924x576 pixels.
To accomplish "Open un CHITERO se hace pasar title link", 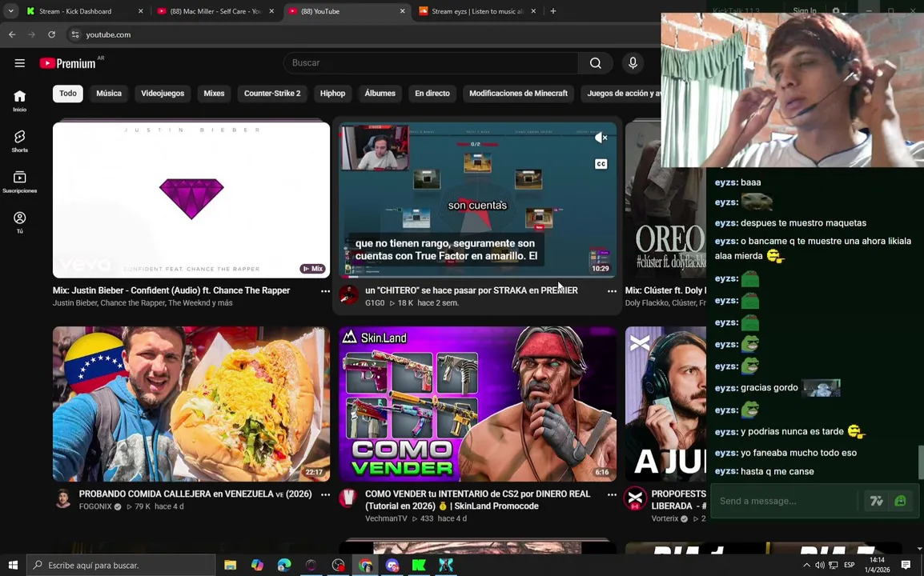I will coord(472,290).
